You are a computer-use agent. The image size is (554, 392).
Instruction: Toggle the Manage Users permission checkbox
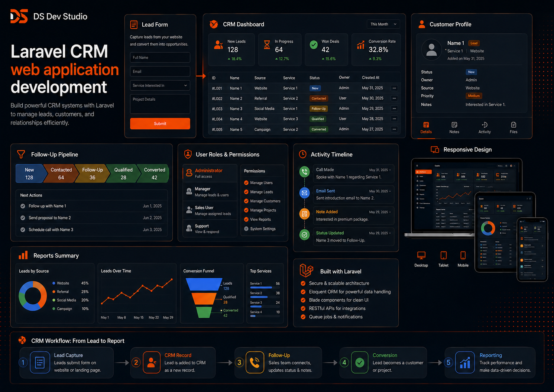pos(246,183)
